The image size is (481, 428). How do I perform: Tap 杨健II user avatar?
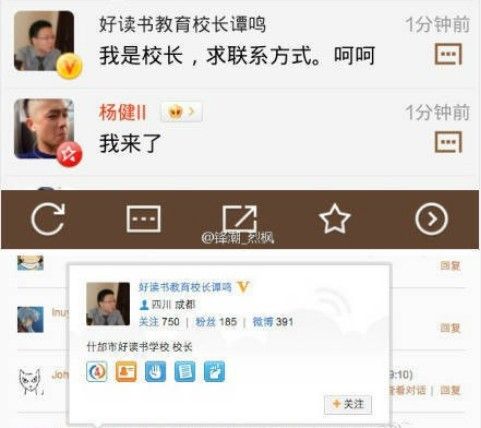[44, 129]
